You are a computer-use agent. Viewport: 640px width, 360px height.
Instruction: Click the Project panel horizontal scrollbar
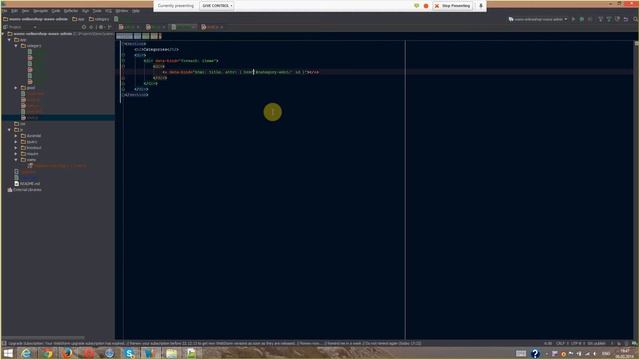[43, 338]
